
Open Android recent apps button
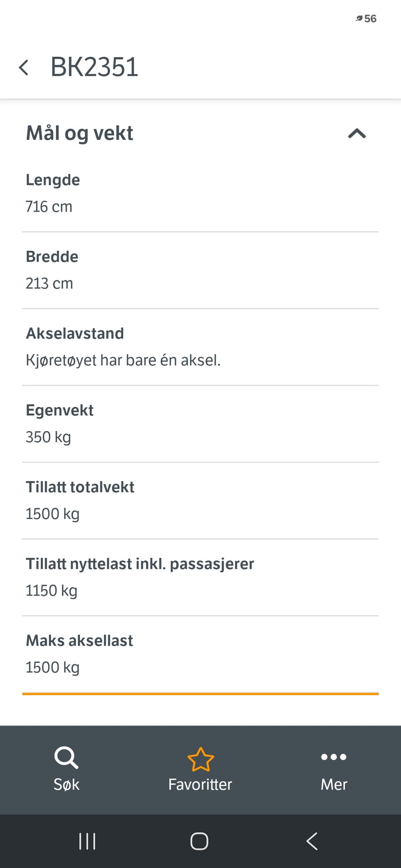click(x=87, y=841)
